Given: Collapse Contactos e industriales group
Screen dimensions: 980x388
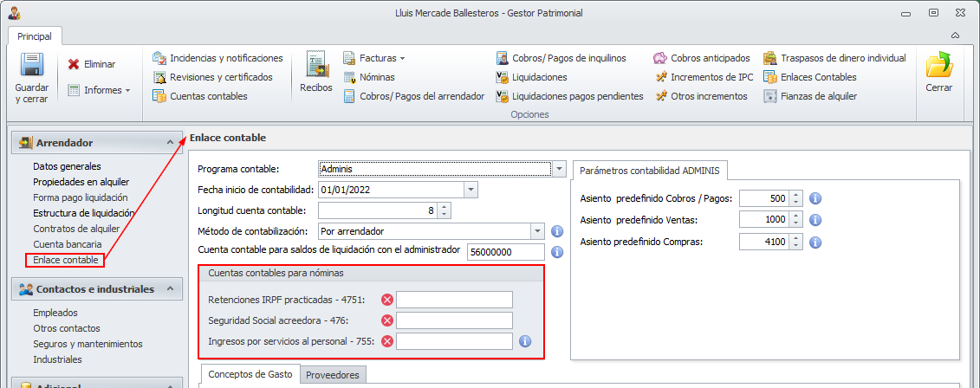Looking at the screenshot, I should (170, 289).
